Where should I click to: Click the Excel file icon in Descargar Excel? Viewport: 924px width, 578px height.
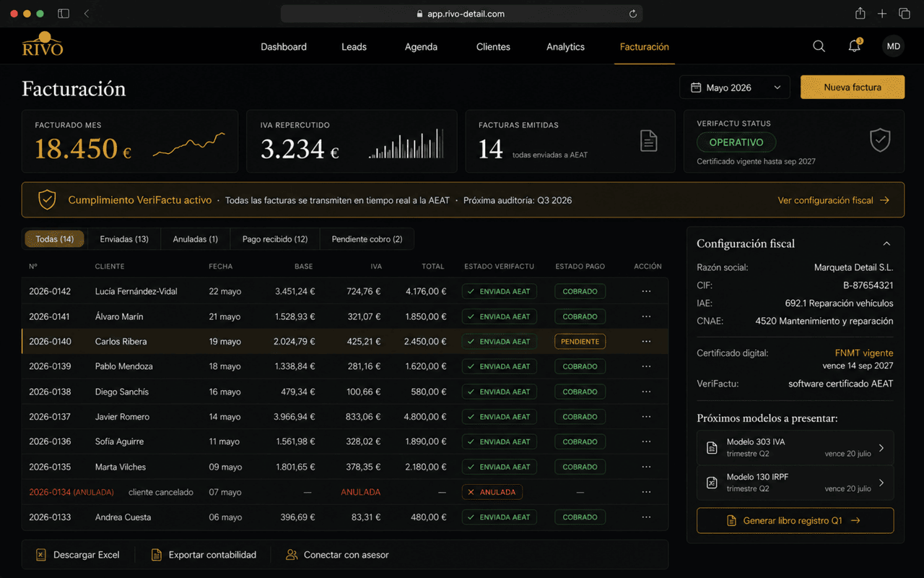(x=41, y=555)
